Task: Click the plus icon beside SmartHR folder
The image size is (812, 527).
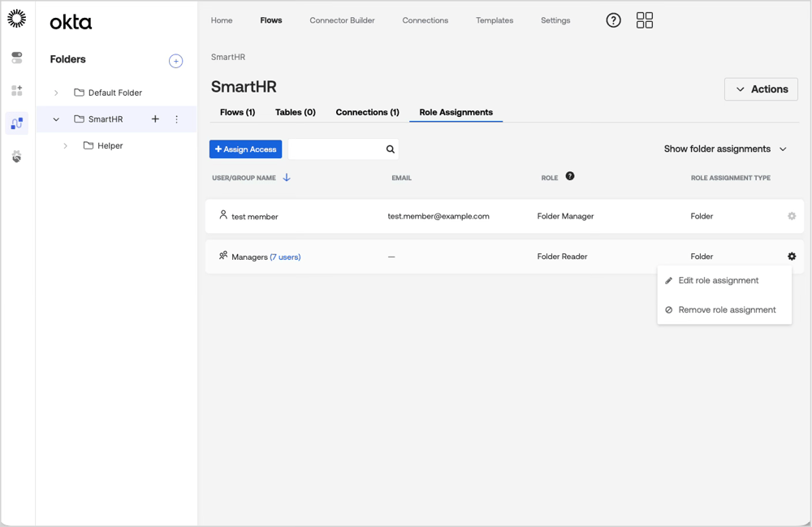Action: click(x=155, y=119)
